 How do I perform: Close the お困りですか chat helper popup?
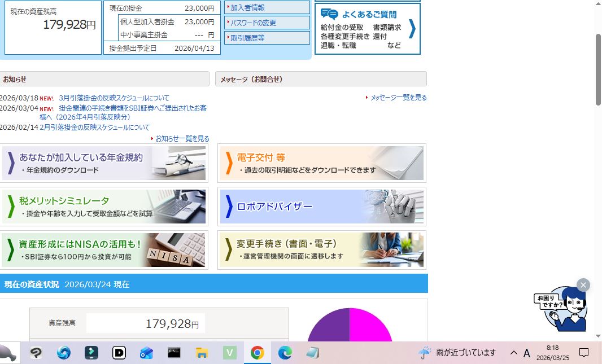(583, 285)
